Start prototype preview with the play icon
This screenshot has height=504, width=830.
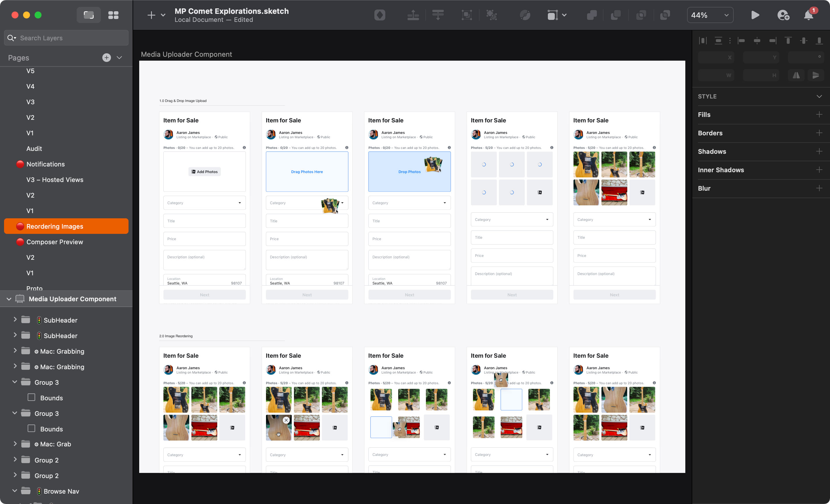click(755, 15)
